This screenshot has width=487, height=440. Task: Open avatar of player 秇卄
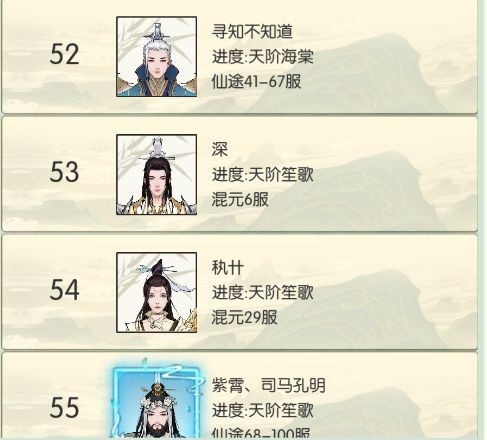156,292
